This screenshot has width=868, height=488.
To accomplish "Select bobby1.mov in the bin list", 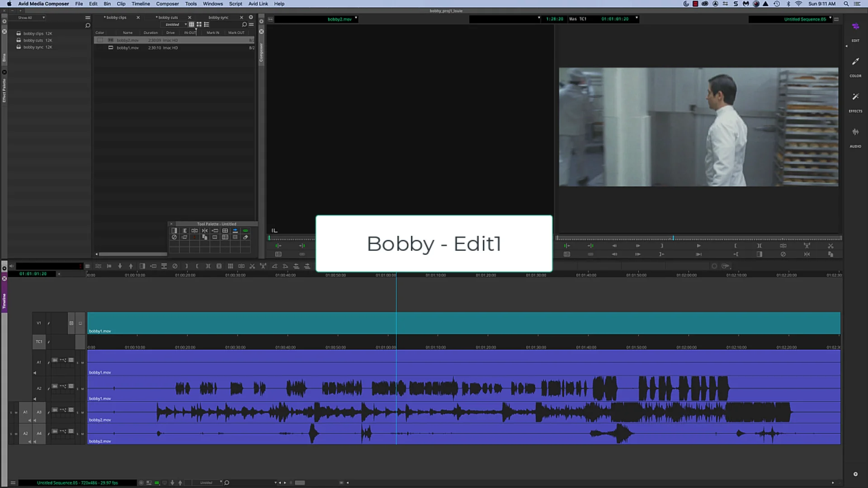I will tap(128, 47).
